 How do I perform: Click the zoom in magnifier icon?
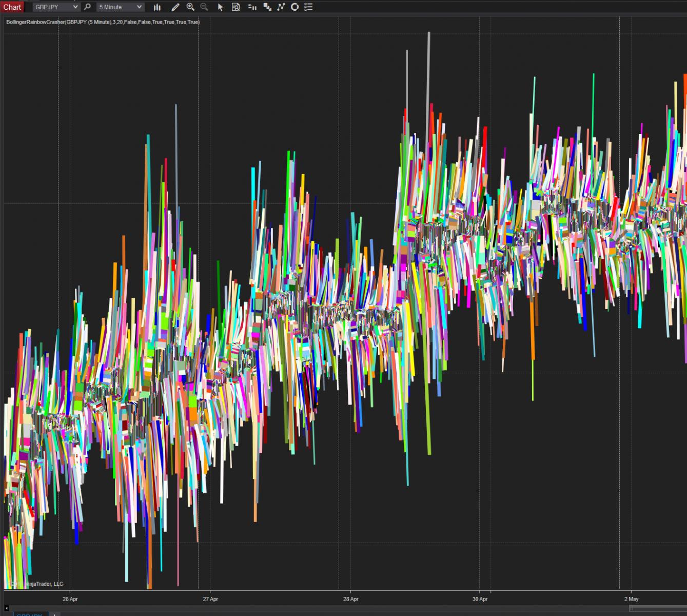pyautogui.click(x=190, y=7)
